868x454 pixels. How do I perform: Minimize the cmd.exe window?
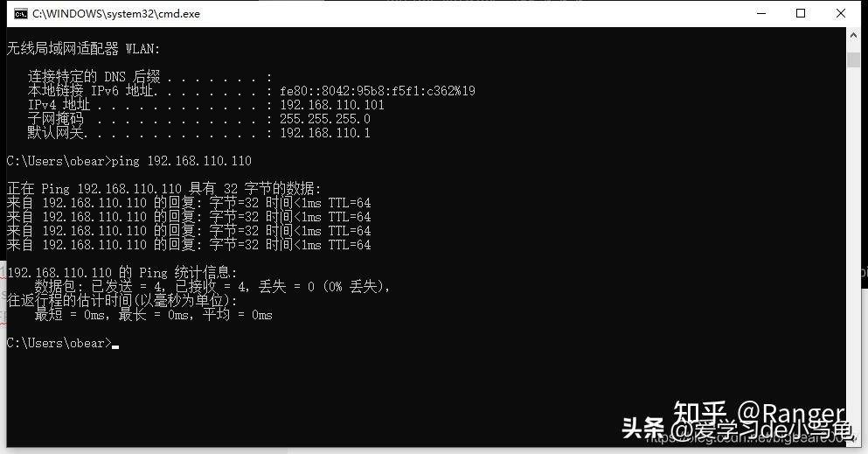(761, 13)
